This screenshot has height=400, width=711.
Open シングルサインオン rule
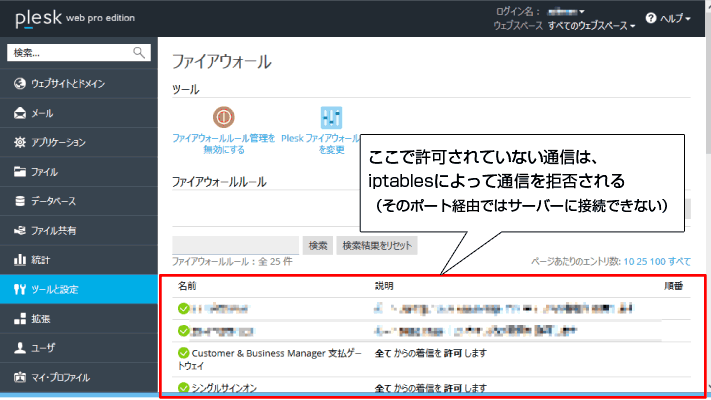pos(224,388)
